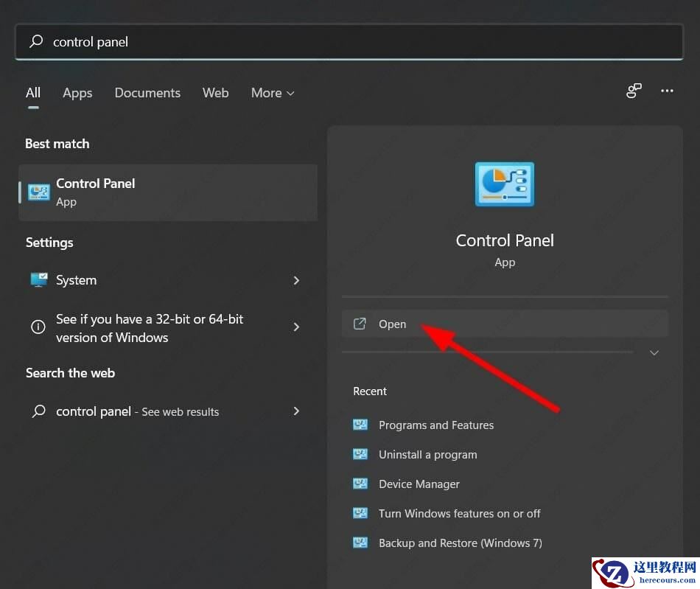Open Turn Windows features on or off
Screen dimensions: 700x589
click(459, 513)
